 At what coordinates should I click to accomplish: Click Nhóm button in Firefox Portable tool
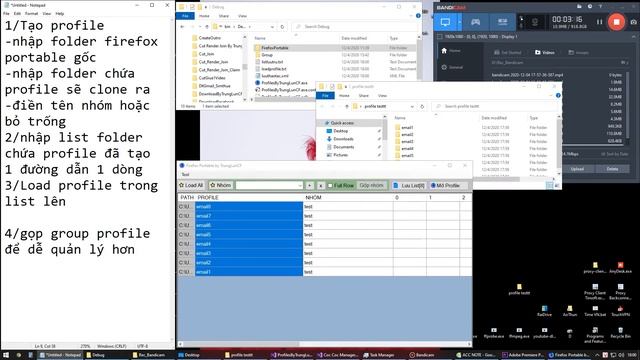click(x=220, y=185)
